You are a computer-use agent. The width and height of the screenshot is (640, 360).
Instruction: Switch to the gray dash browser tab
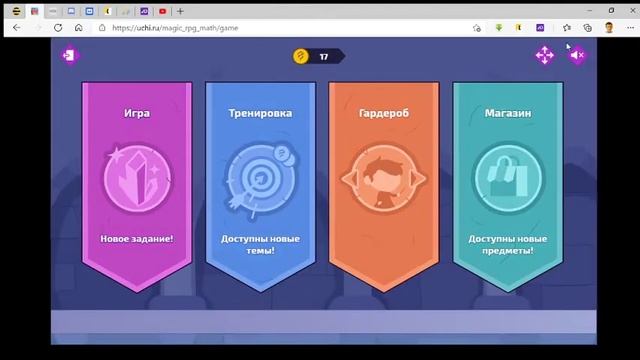pyautogui.click(x=53, y=11)
